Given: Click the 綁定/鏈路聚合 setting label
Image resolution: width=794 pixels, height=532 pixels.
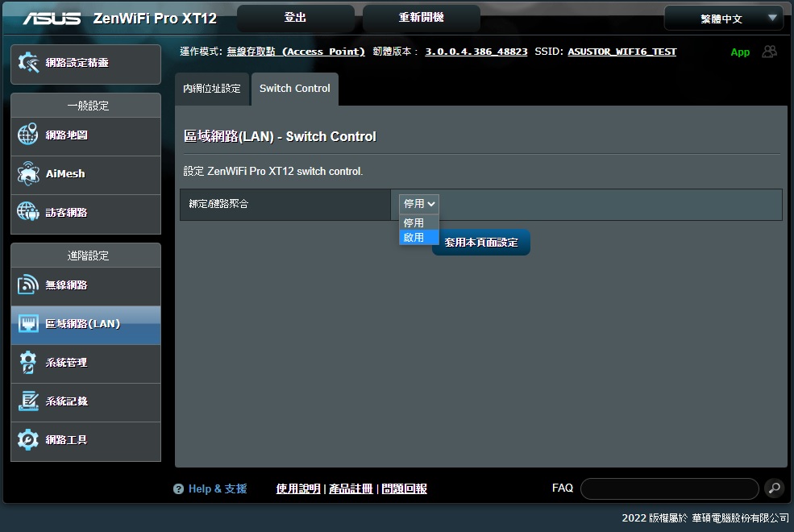Looking at the screenshot, I should pos(218,204).
